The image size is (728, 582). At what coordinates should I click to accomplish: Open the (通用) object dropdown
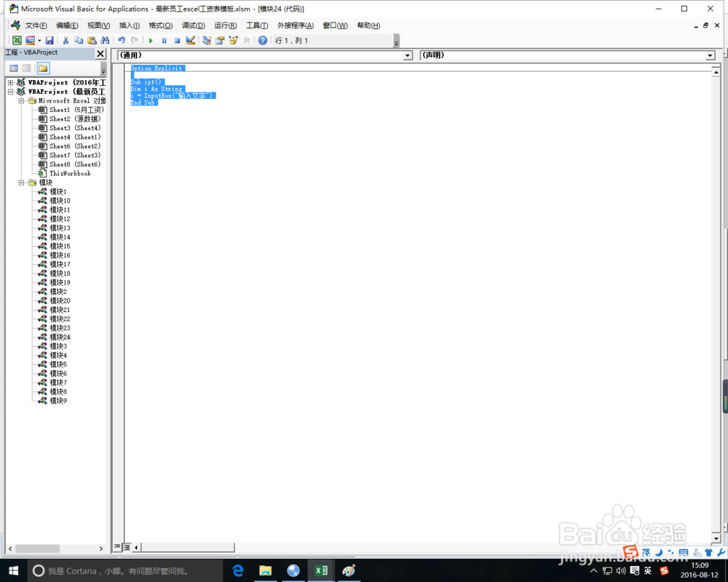coord(408,56)
